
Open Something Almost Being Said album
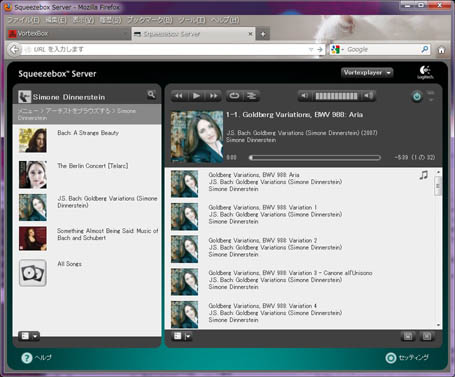[107, 234]
